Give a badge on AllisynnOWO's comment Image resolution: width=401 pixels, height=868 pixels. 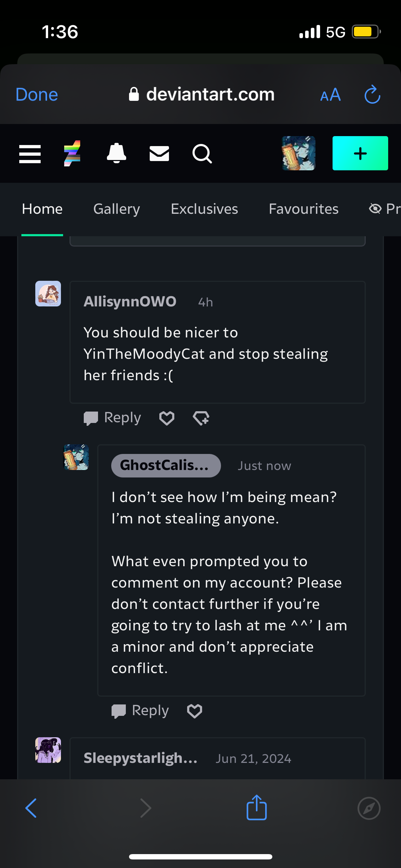[x=201, y=418]
